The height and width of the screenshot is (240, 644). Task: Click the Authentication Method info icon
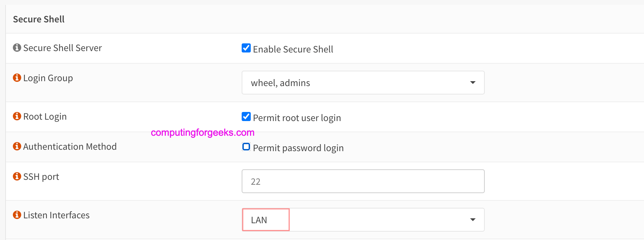[x=16, y=146]
